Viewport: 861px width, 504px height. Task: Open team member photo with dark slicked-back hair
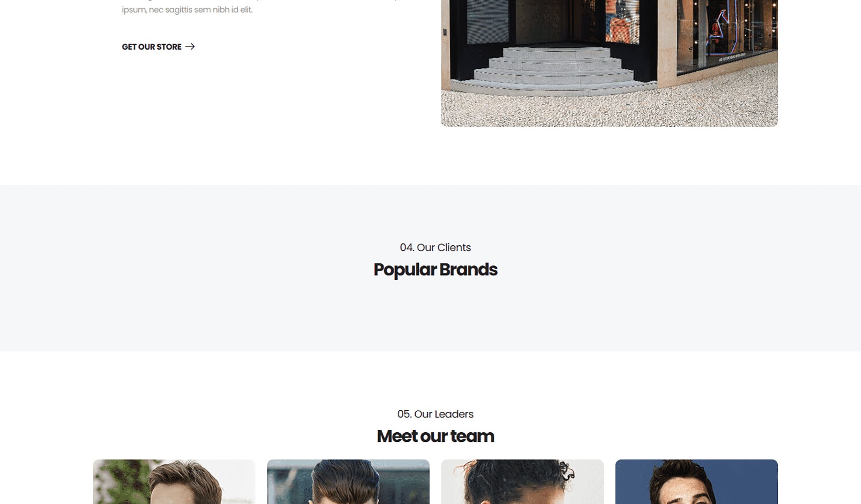(348, 482)
